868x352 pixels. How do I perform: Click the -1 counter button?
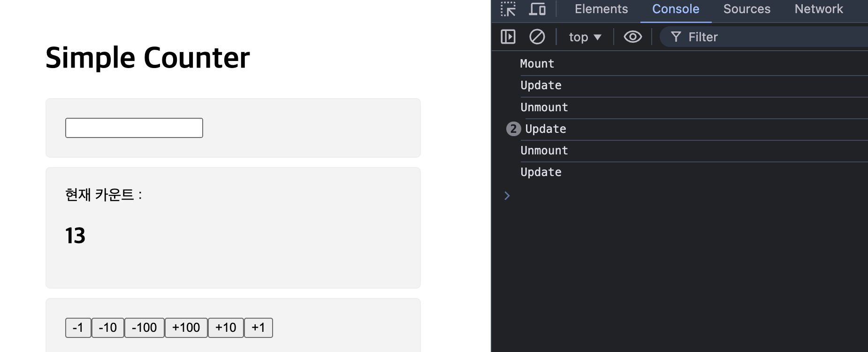tap(78, 328)
